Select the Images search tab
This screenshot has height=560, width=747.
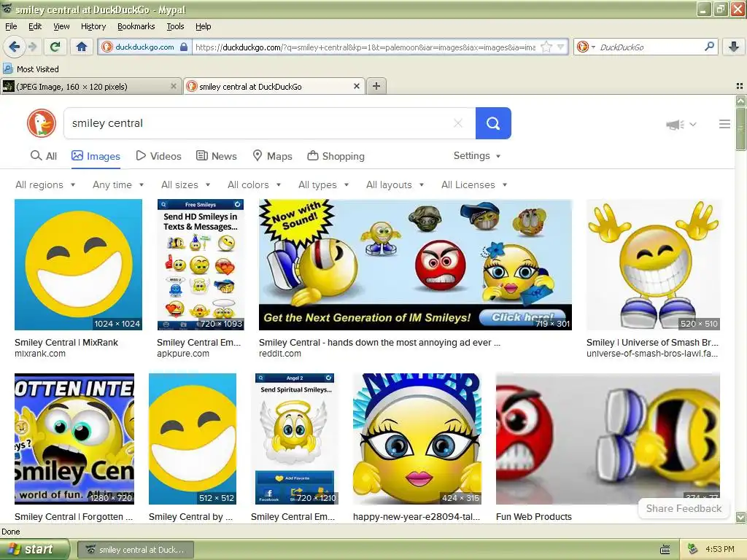[x=96, y=156]
